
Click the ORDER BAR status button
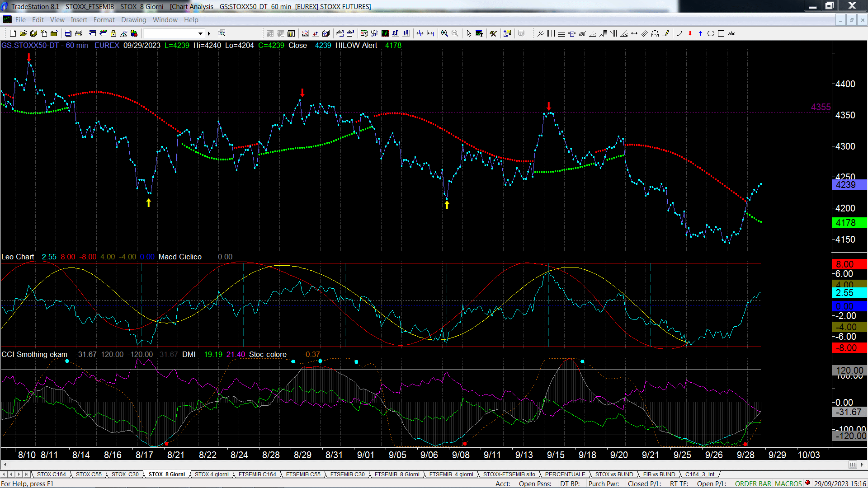point(753,484)
